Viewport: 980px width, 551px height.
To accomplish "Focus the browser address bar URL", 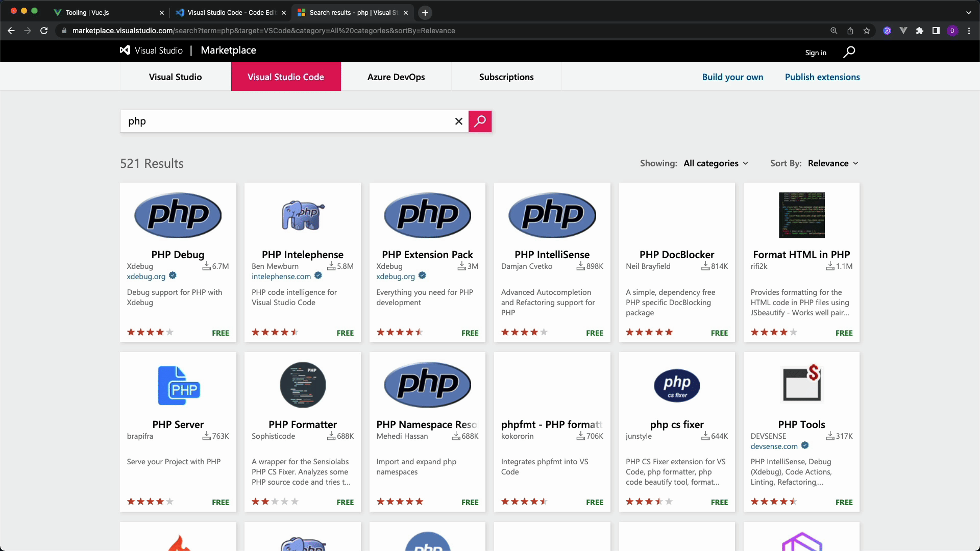I will click(263, 31).
